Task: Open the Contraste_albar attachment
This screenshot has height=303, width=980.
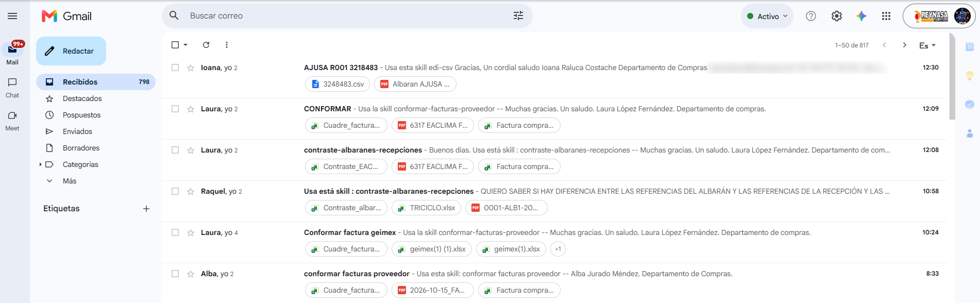Action: (346, 208)
